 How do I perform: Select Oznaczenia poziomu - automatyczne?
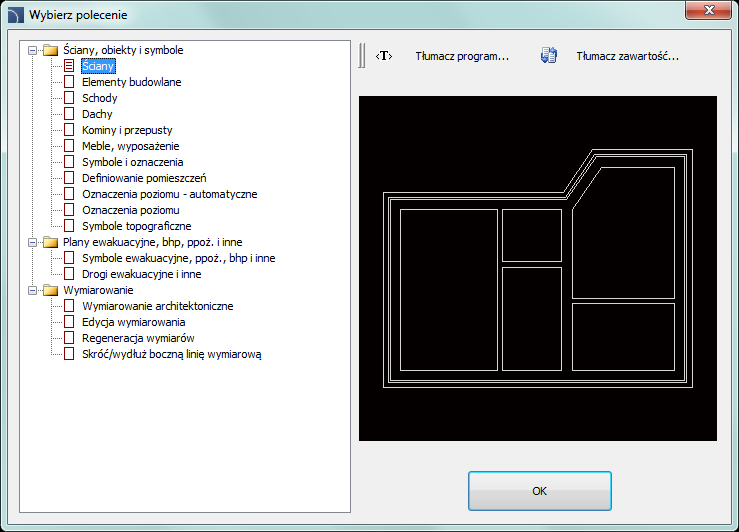pyautogui.click(x=170, y=194)
